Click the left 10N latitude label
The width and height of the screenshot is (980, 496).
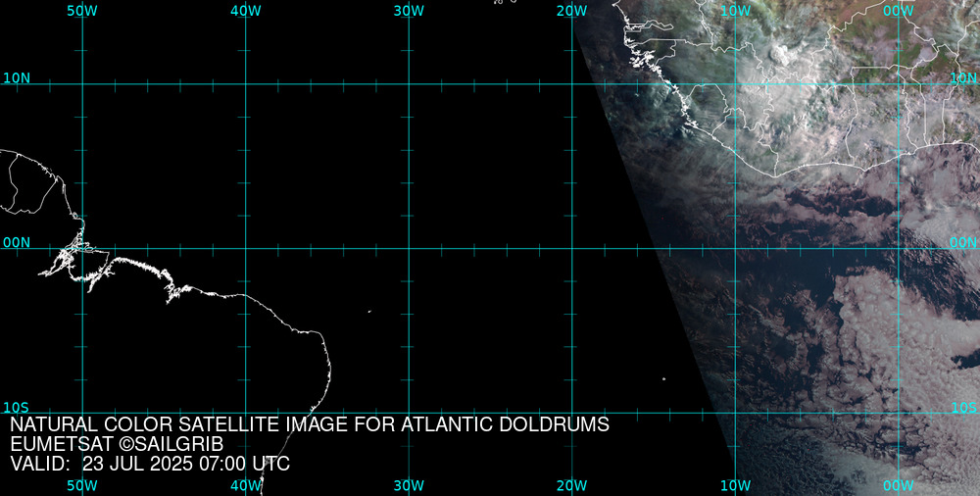pos(17,78)
